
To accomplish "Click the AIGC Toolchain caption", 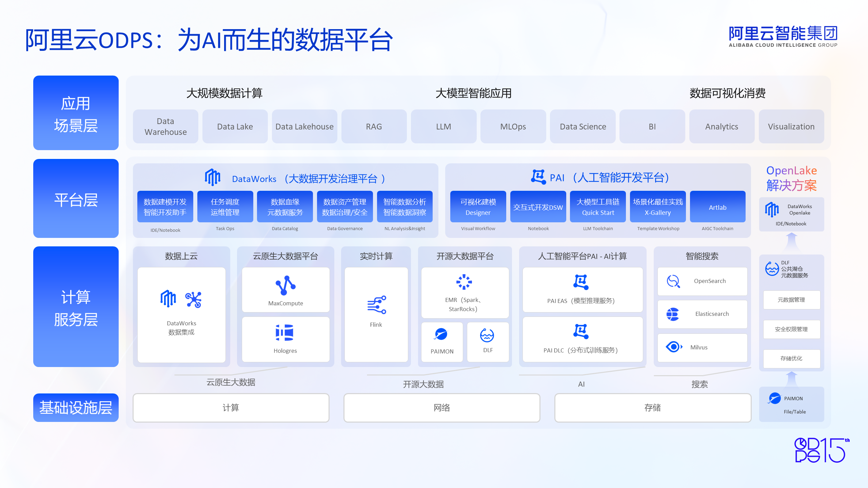I will coord(717,229).
